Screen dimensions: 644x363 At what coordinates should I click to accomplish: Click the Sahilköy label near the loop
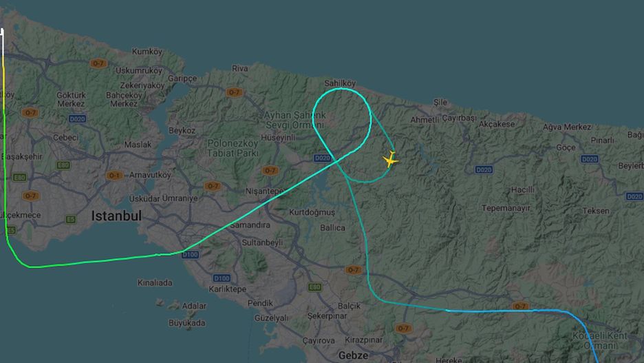340,83
